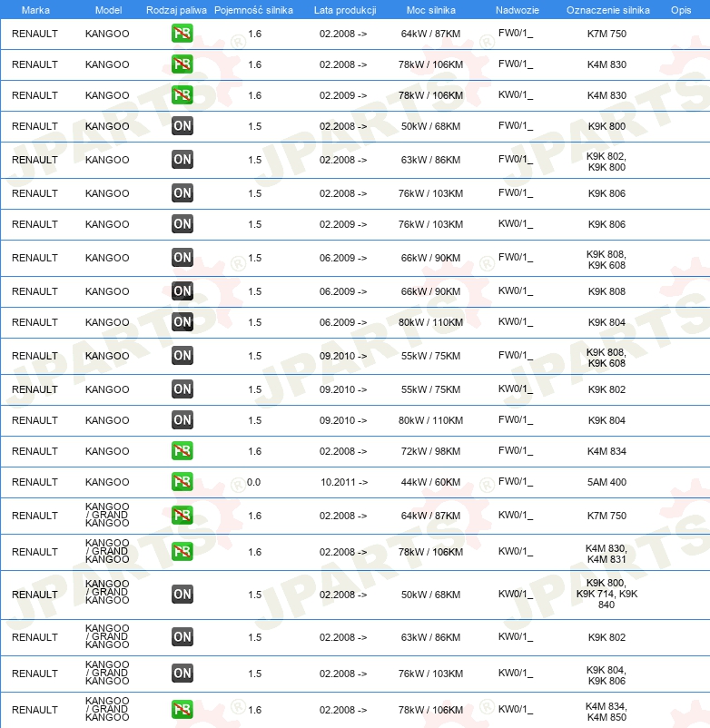Select engine code 5AM 400
The image size is (710, 728).
606,482
